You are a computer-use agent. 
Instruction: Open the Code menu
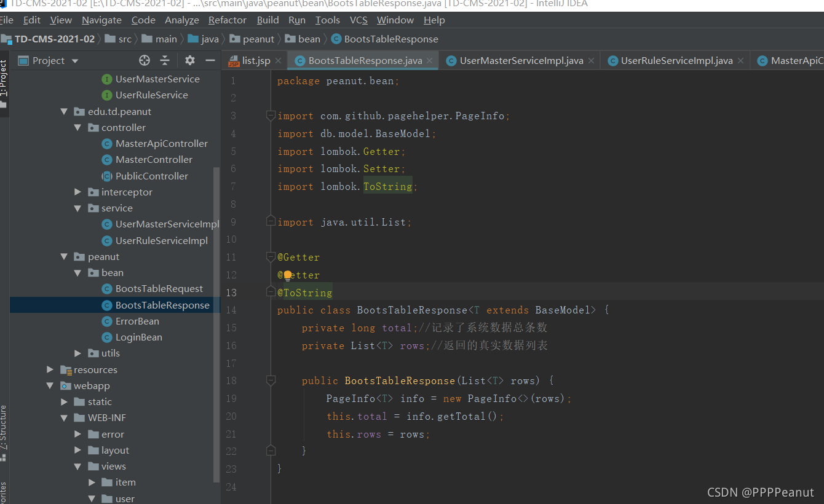click(x=143, y=20)
